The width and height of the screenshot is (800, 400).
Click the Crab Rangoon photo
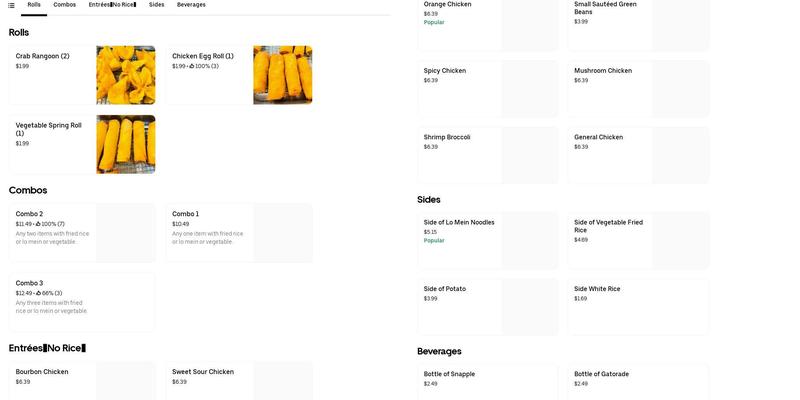point(126,75)
